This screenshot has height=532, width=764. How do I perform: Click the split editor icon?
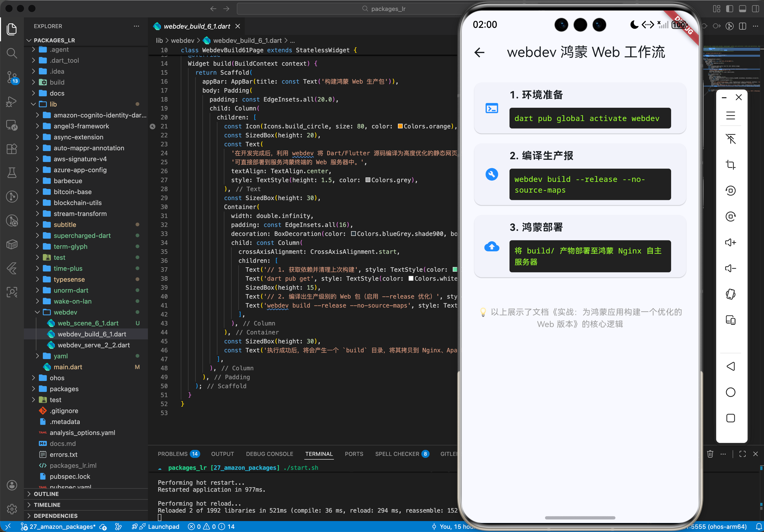742,26
